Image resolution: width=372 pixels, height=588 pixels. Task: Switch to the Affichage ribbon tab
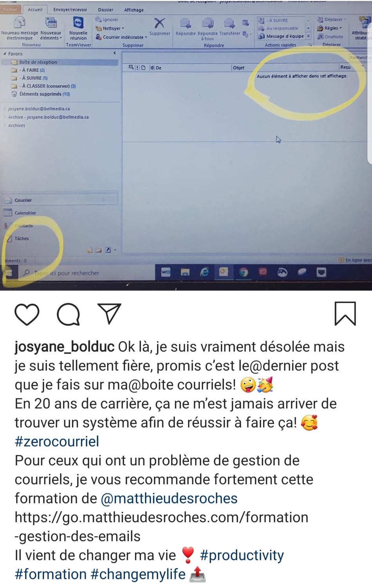click(x=134, y=10)
